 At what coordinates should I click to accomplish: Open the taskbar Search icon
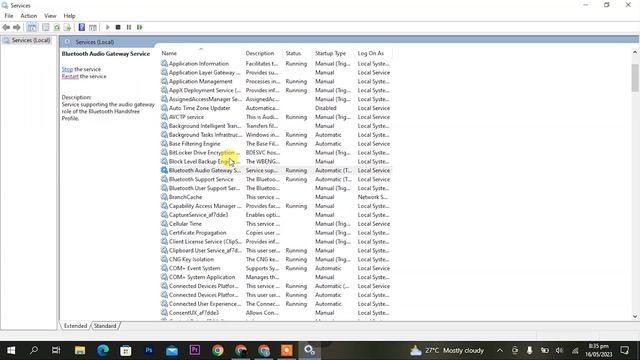(x=34, y=350)
